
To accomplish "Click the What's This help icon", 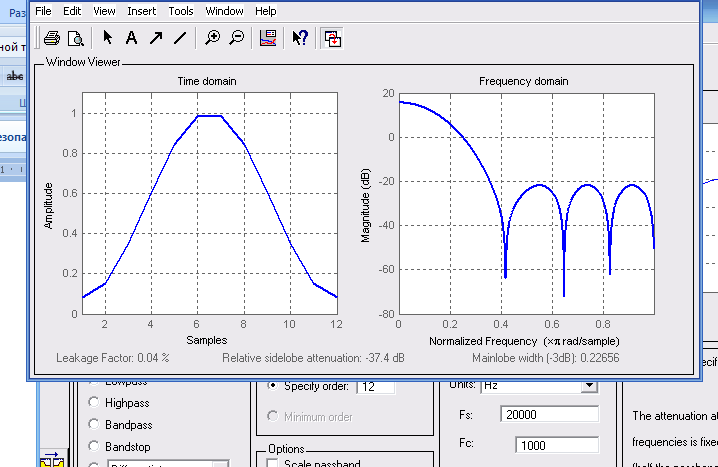I will tap(299, 38).
